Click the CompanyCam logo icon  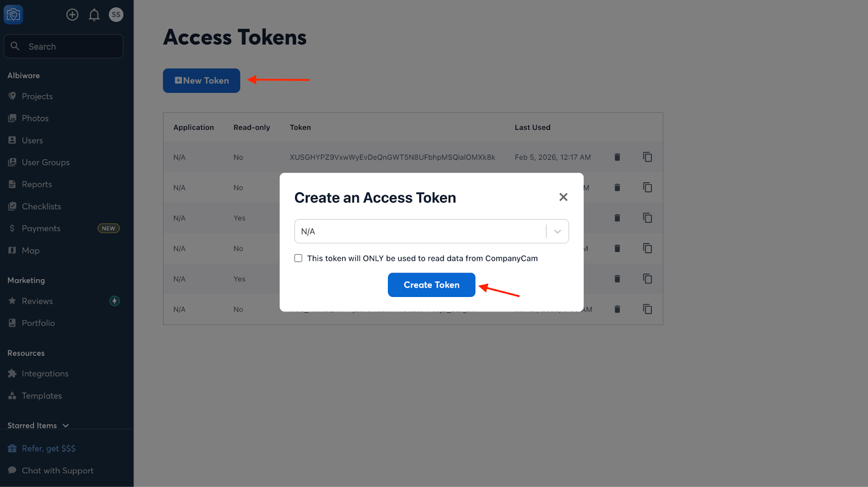pos(14,15)
